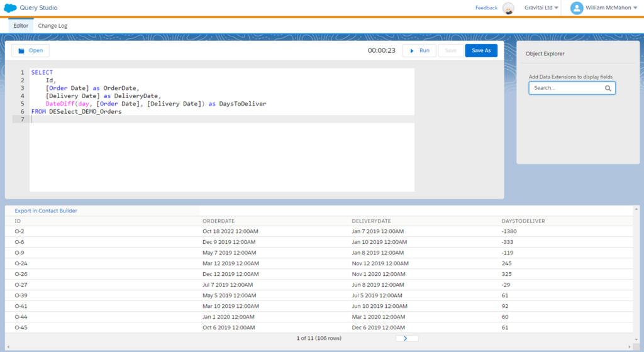Switch to the Change Log tab
The image size is (644, 352).
(53, 26)
